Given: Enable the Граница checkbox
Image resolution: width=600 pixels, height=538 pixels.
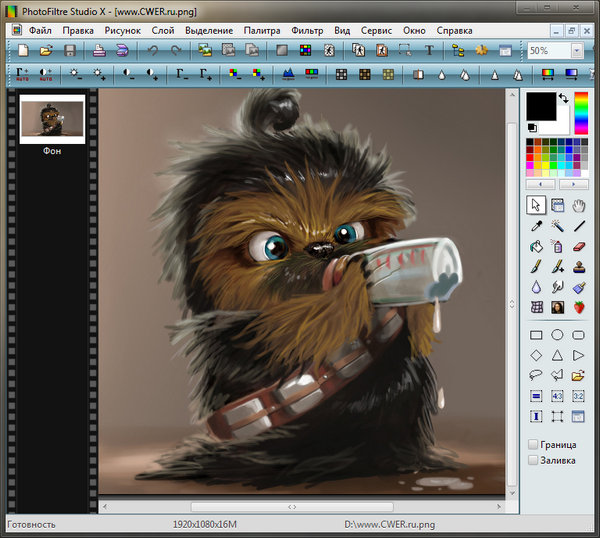Looking at the screenshot, I should [533, 444].
